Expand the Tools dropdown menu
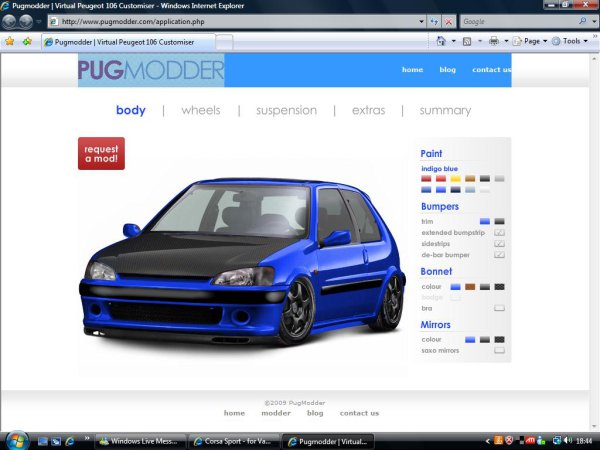Viewport: 600px width, 450px height. (x=572, y=41)
